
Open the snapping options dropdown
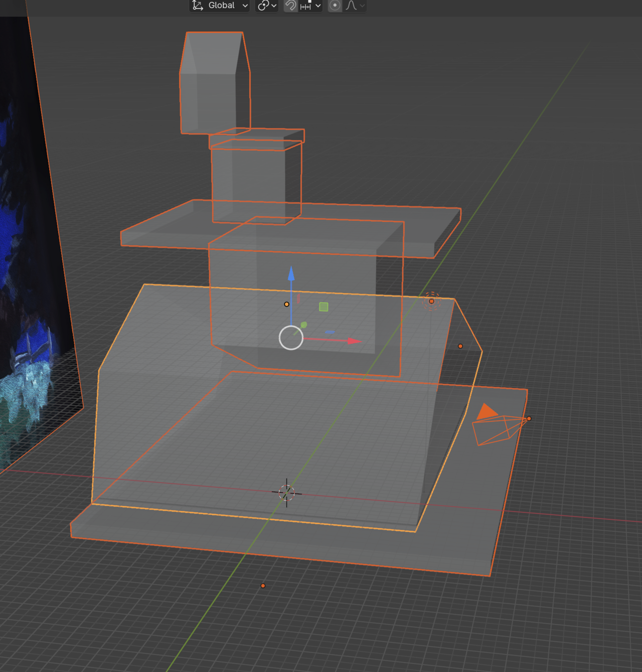point(310,6)
